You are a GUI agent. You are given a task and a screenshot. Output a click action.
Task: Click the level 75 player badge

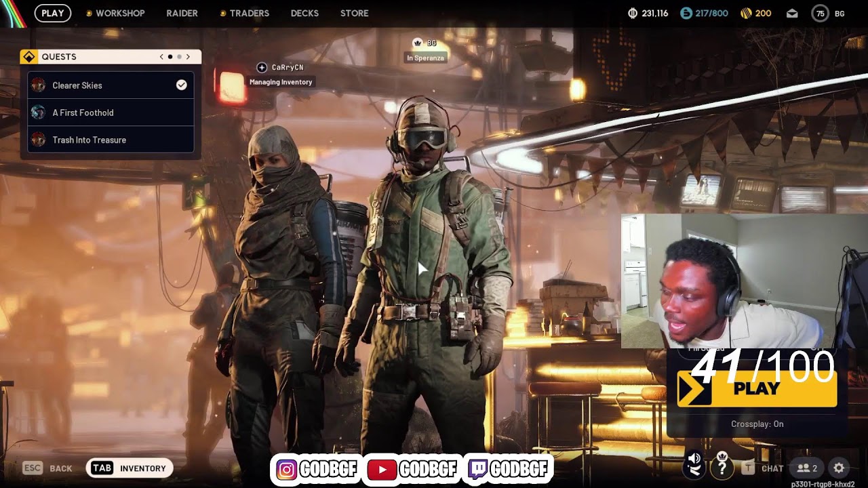point(820,13)
